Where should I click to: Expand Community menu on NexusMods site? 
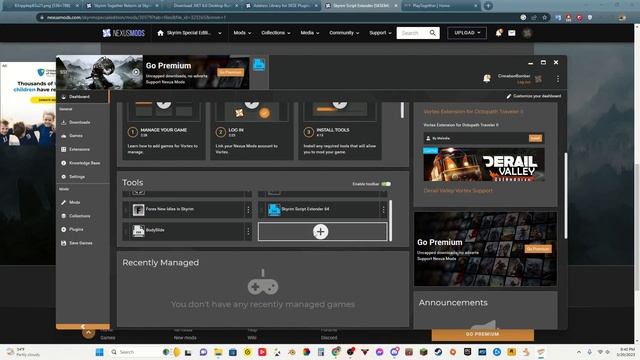[x=344, y=33]
